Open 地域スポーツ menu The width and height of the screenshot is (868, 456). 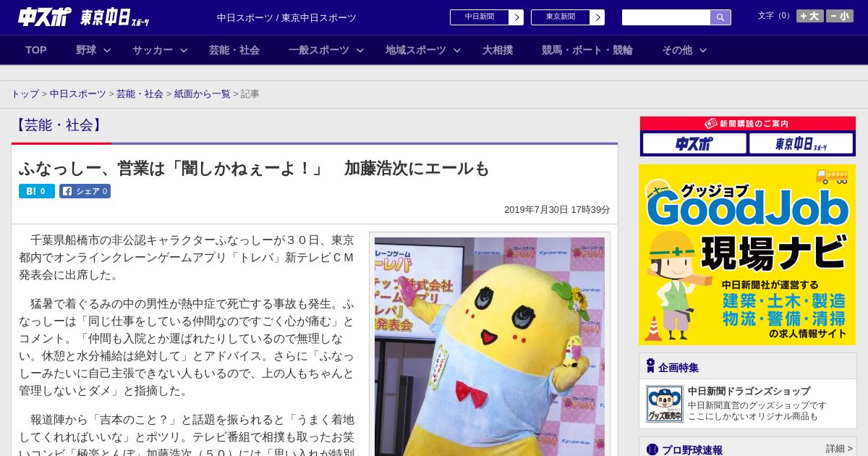416,50
